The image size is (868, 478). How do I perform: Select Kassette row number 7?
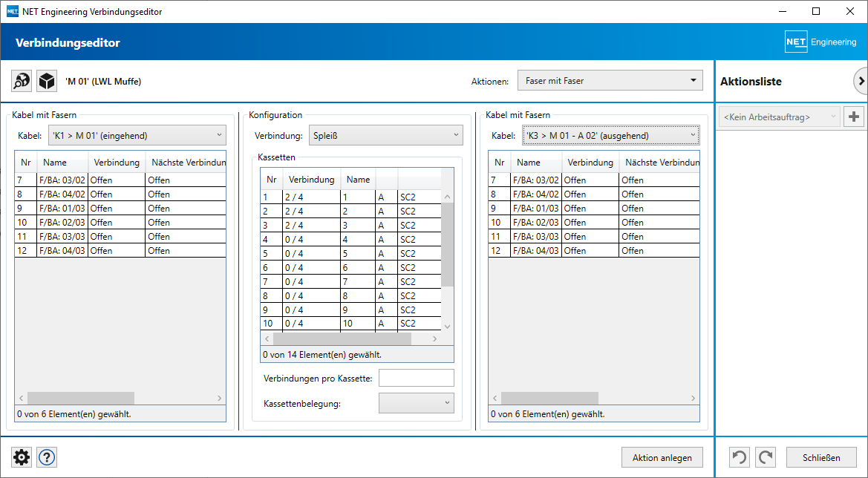point(351,281)
